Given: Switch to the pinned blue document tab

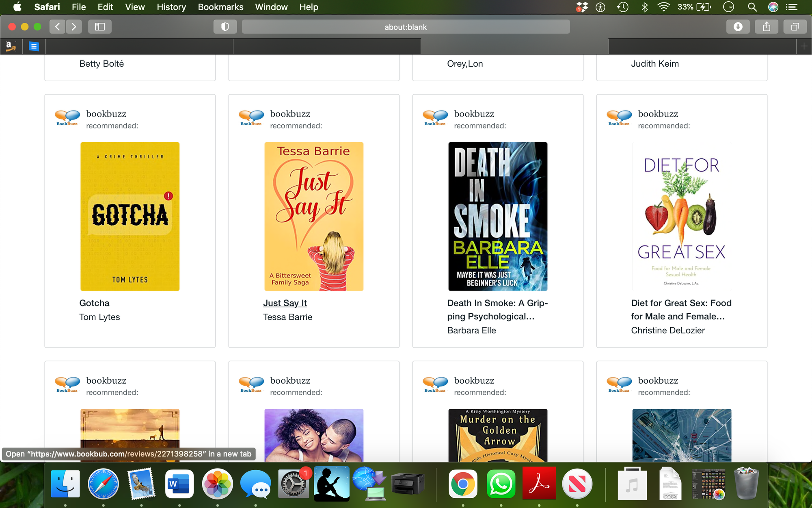Looking at the screenshot, I should [34, 46].
